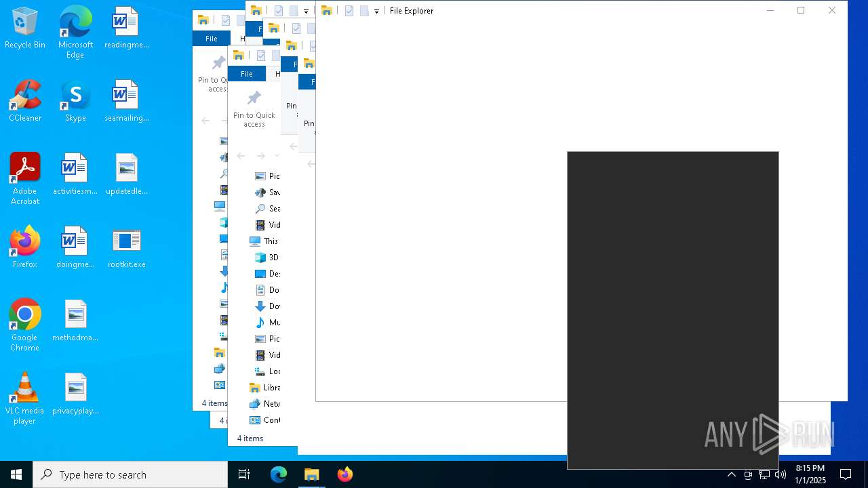Select the activitiesm Word document icon
Viewport: 868px width, 488px height.
[75, 175]
